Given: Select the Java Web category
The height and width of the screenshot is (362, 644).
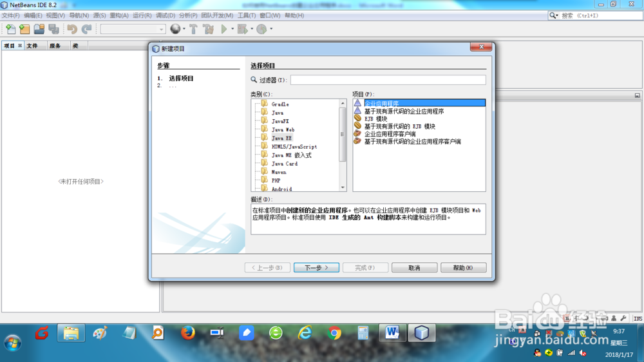Looking at the screenshot, I should (283, 130).
